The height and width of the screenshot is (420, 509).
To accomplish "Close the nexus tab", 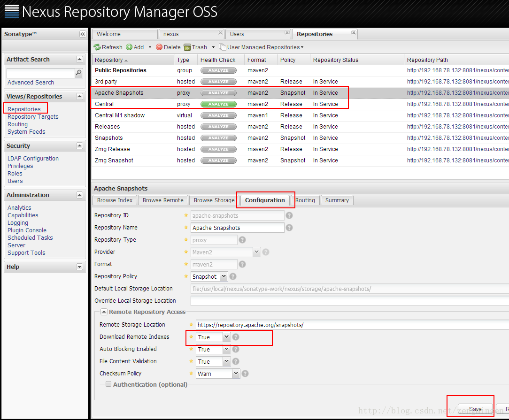I will (220, 33).
